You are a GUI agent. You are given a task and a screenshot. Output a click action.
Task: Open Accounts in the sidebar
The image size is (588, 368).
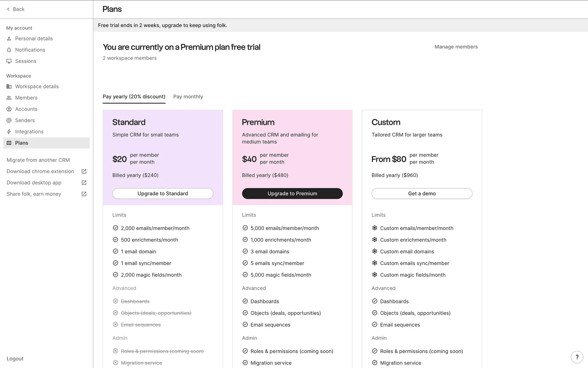pyautogui.click(x=26, y=109)
